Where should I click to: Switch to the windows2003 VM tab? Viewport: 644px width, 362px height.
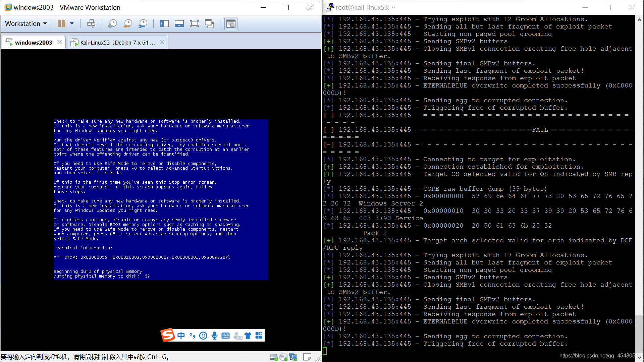[x=33, y=43]
